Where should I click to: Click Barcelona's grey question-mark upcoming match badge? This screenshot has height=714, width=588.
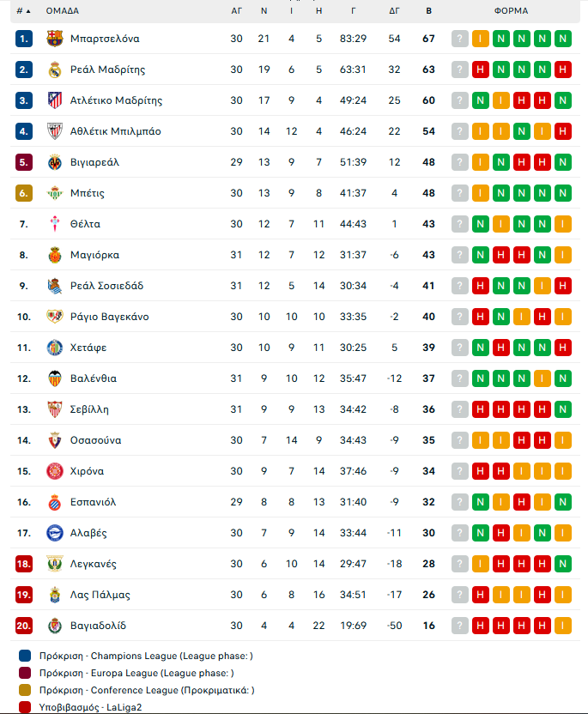[460, 39]
